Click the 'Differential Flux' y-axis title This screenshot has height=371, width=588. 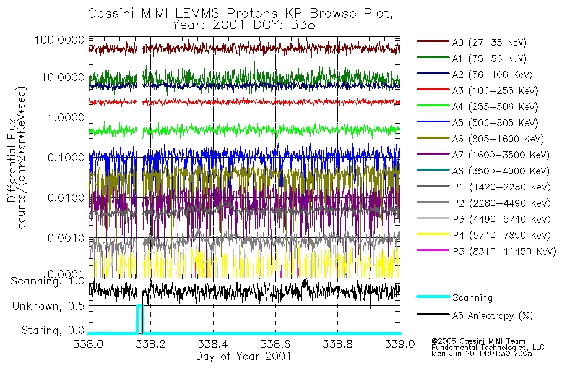[12, 160]
